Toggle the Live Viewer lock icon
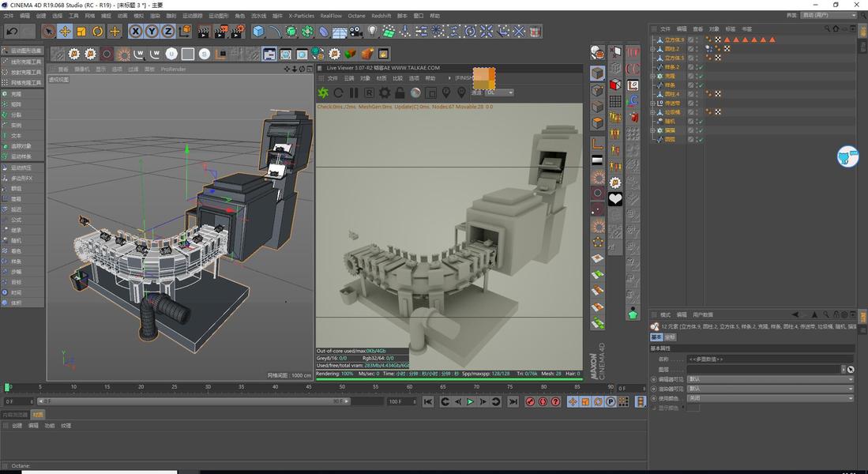The height and width of the screenshot is (474, 868). point(400,92)
